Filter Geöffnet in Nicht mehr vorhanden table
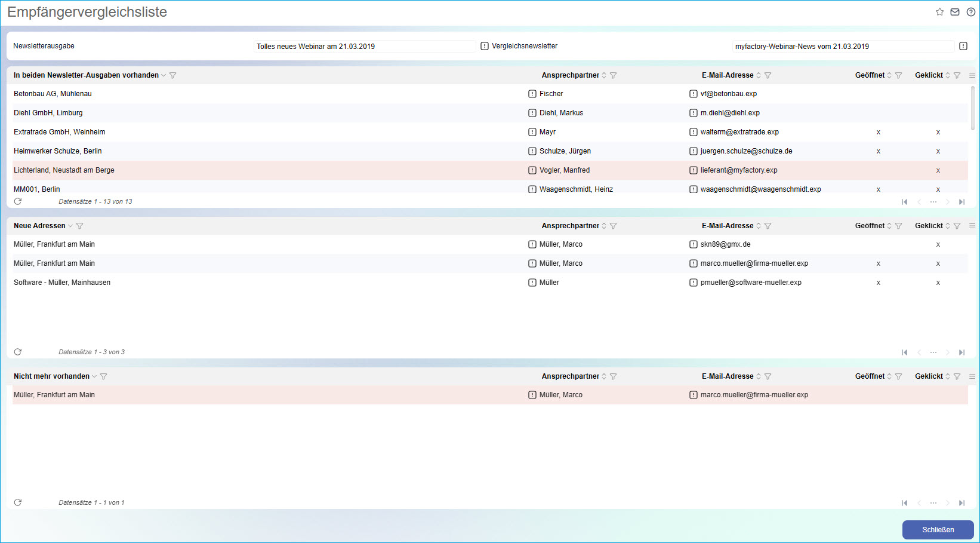The height and width of the screenshot is (543, 980). click(x=899, y=376)
